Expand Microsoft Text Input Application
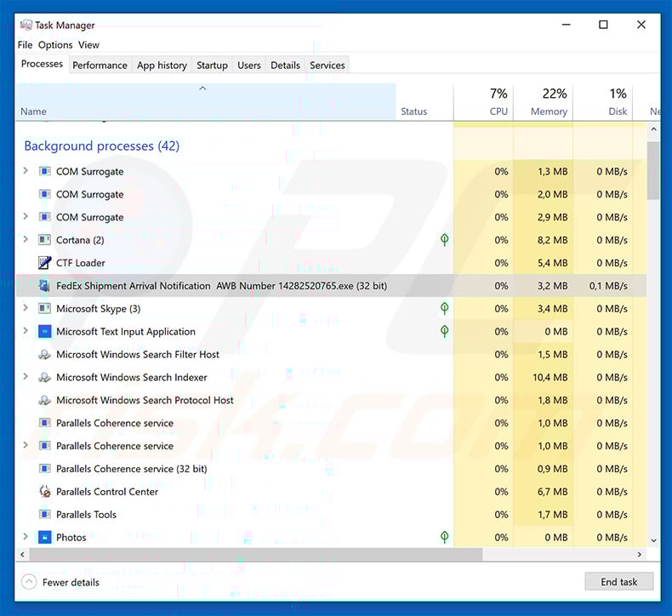 point(26,330)
